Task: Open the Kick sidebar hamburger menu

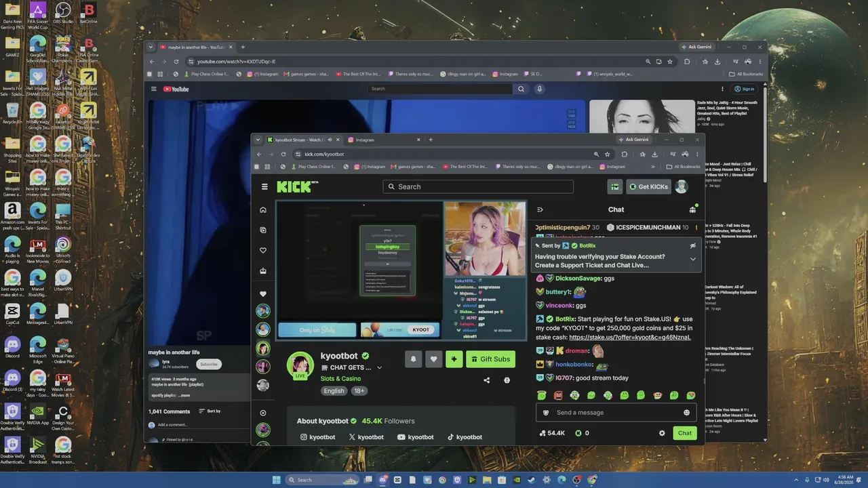Action: pos(264,186)
